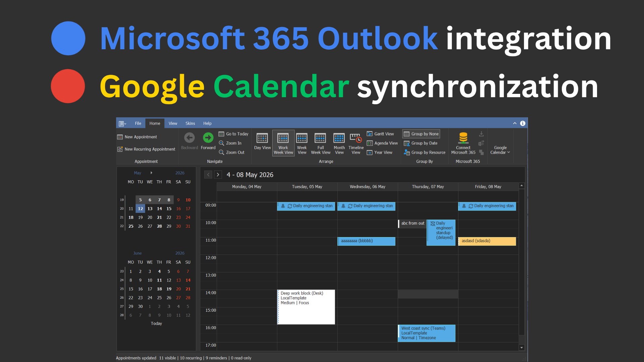Toggle Group by Date
The width and height of the screenshot is (644, 362).
(421, 143)
